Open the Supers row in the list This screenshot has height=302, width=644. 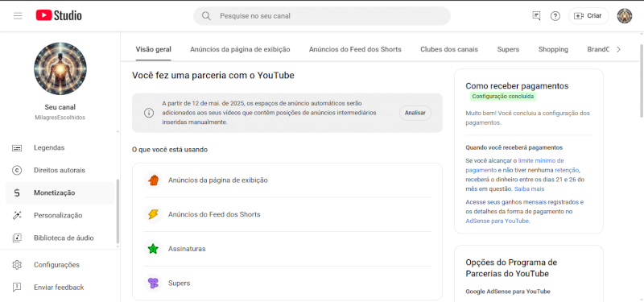pyautogui.click(x=287, y=283)
